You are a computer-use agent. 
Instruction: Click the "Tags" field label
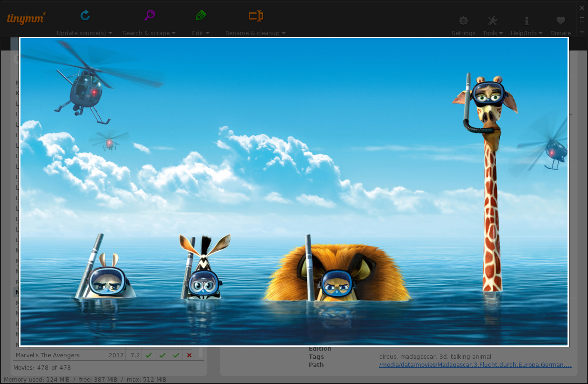pyautogui.click(x=316, y=357)
